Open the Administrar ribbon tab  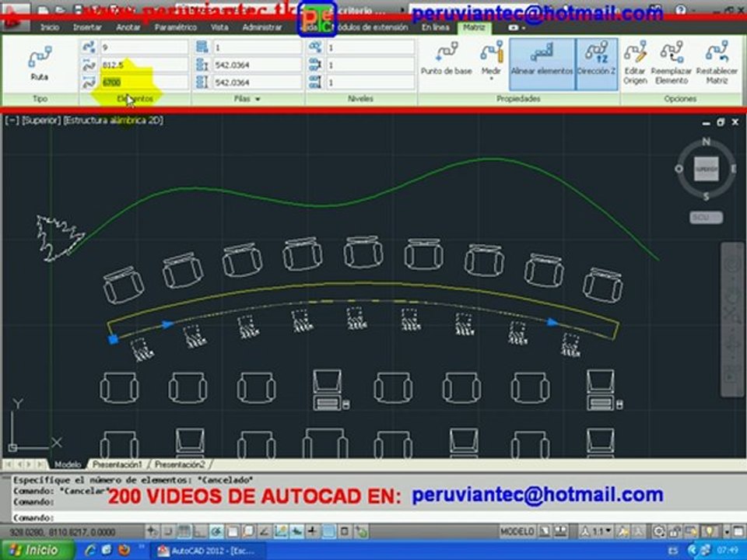(x=261, y=28)
